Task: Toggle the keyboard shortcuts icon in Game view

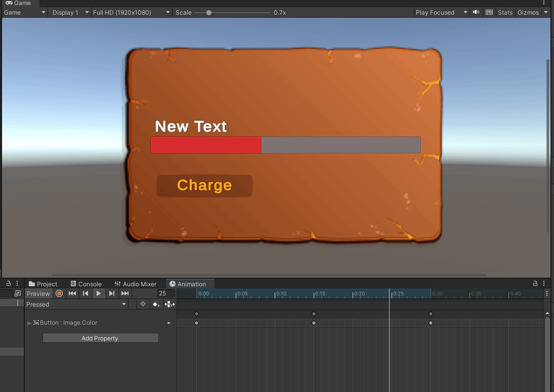Action: click(489, 12)
